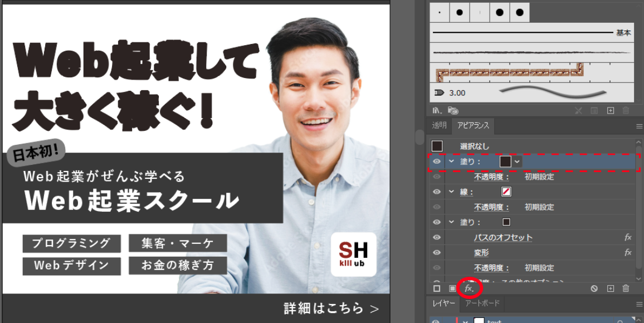Click Remove Brush Stroke icon in Brushes panel
Screen dimensions: 644x323
tap(578, 110)
